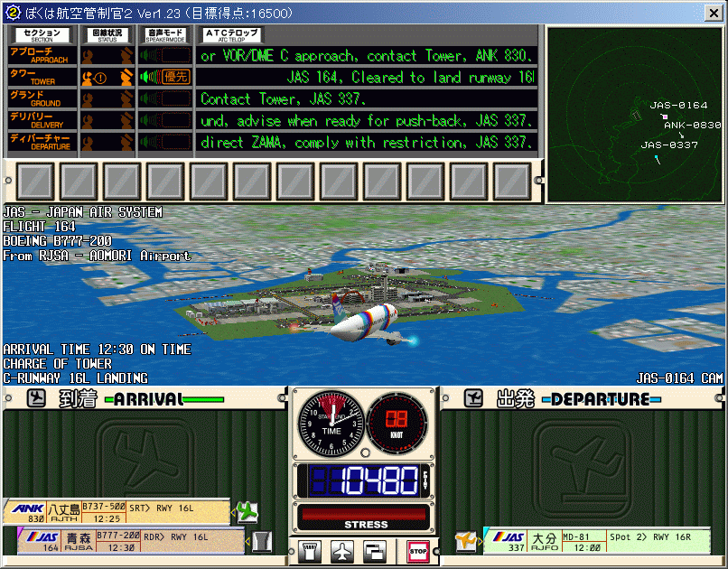Toggle the Departure speaker mode
728x569 pixels.
[x=165, y=142]
